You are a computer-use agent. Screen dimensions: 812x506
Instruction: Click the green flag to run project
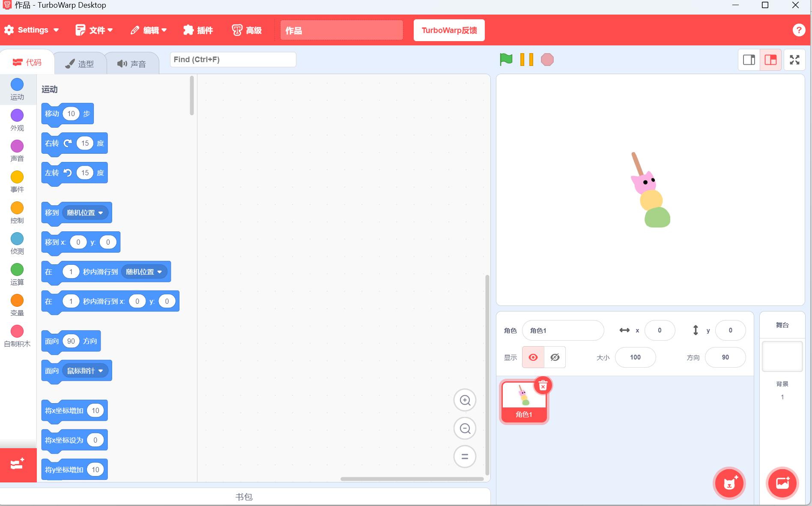tap(506, 60)
